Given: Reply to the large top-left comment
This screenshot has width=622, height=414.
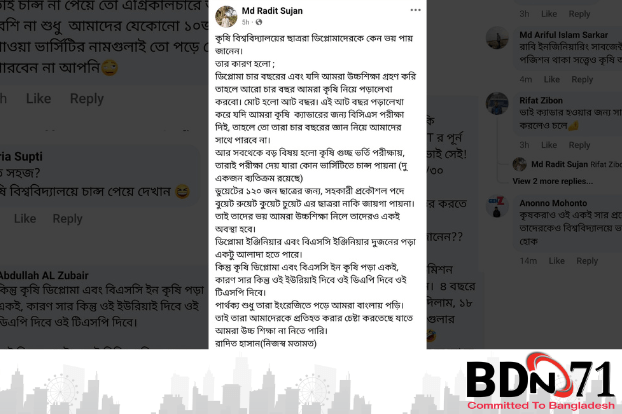Looking at the screenshot, I should click(86, 98).
